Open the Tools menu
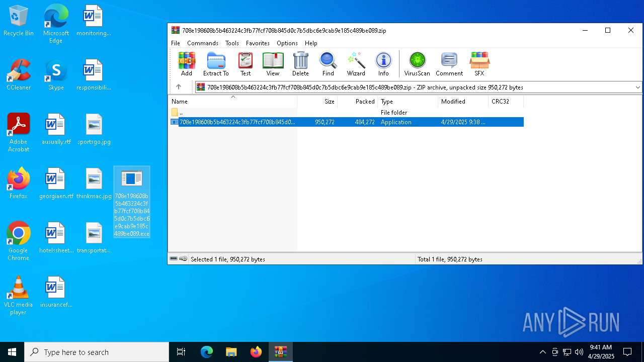The image size is (644, 362). (232, 43)
